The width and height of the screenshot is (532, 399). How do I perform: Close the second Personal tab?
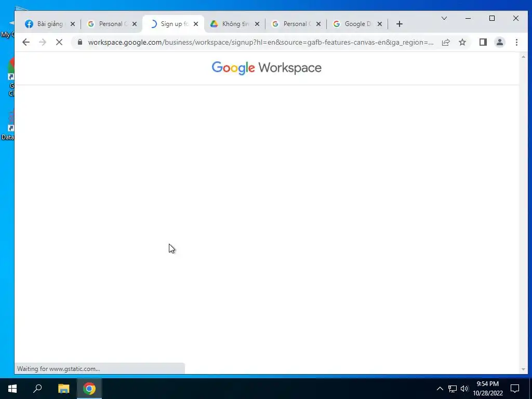318,24
